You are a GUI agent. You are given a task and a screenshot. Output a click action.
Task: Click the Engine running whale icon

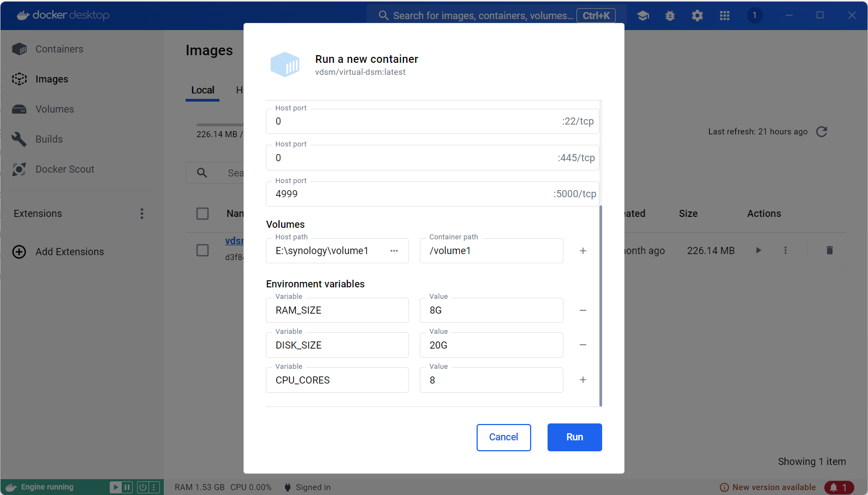coord(11,487)
